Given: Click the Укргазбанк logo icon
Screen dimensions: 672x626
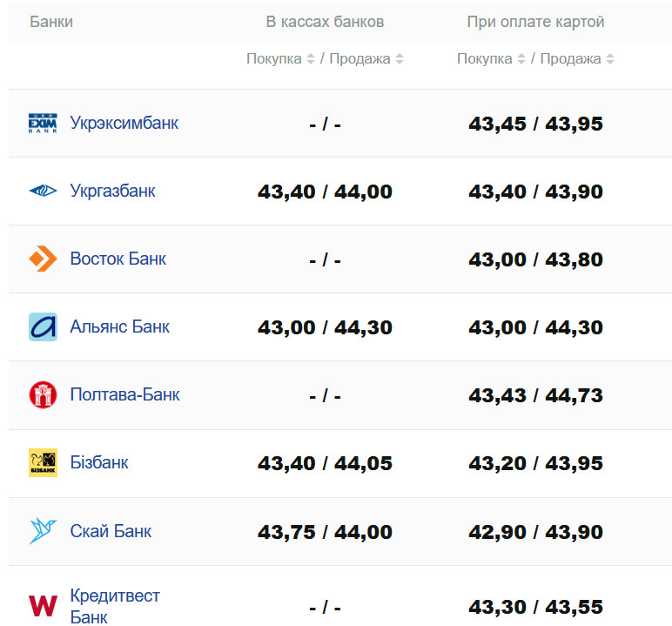Looking at the screenshot, I should (43, 191).
